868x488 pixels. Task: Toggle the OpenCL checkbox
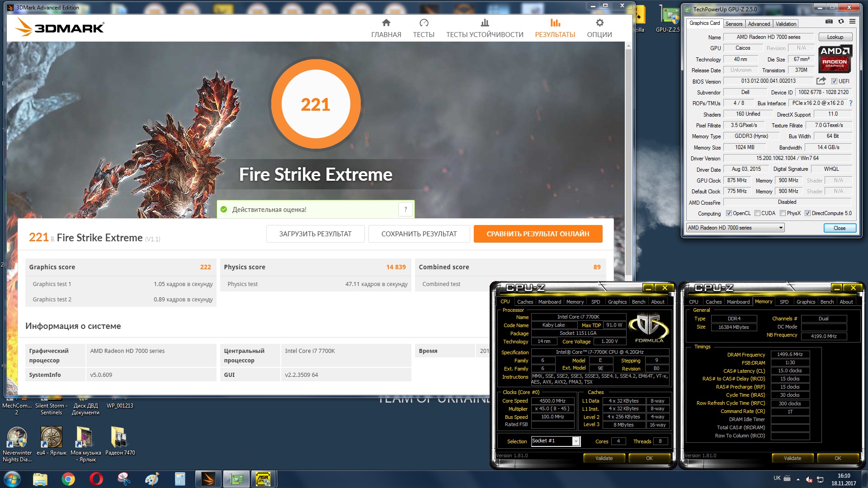[x=729, y=213]
